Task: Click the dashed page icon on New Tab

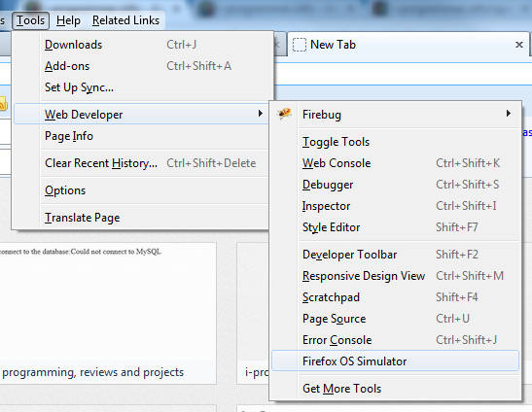Action: 300,45
